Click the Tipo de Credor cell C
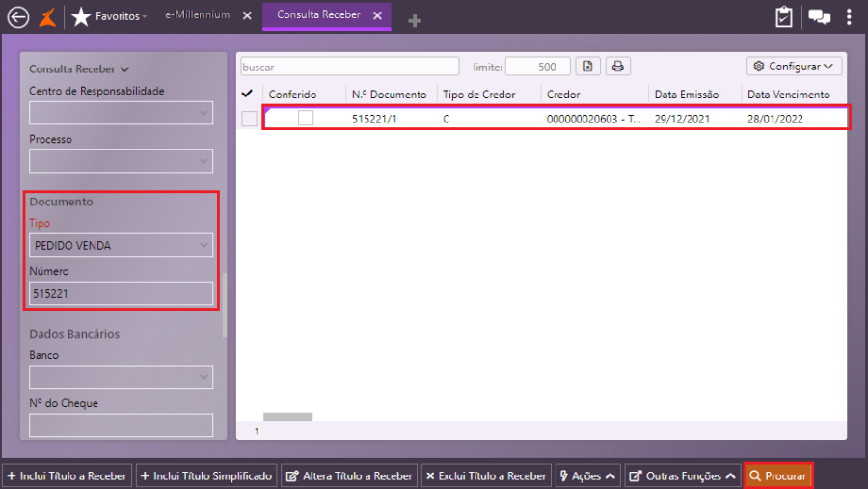Screen dimensions: 868x489 pyautogui.click(x=447, y=119)
